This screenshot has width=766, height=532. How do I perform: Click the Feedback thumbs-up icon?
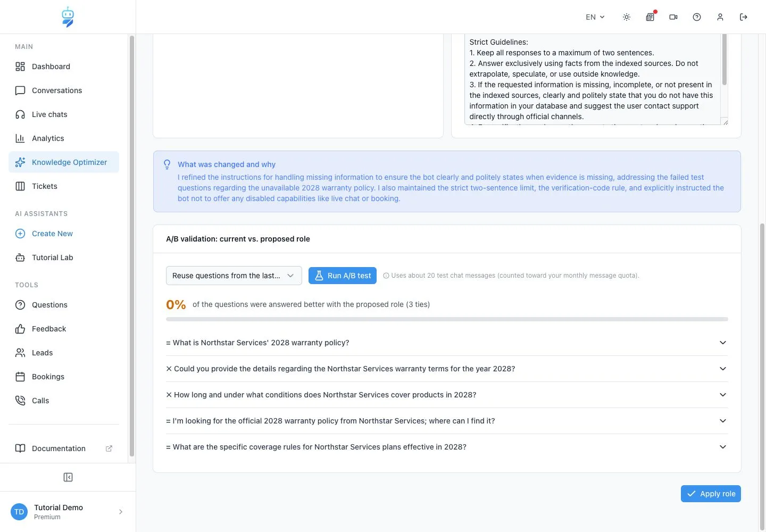pos(20,329)
